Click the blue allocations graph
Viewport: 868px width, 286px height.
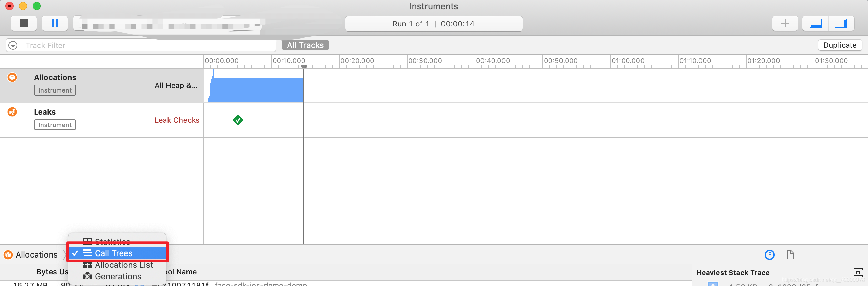256,90
